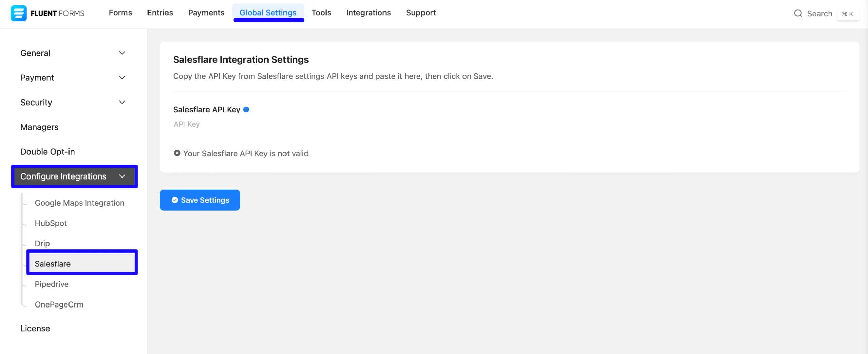The image size is (868, 354).
Task: Click the Fluent Forms logo icon
Action: point(18,13)
